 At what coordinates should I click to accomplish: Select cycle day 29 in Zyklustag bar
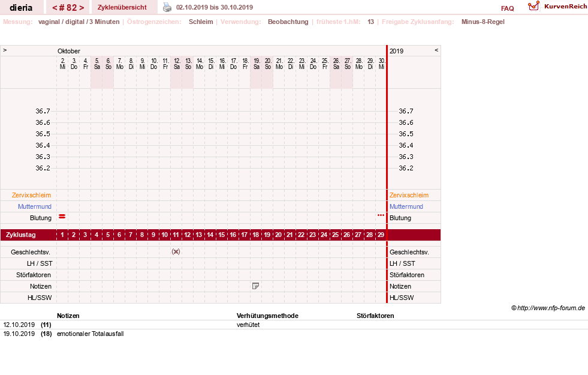381,235
